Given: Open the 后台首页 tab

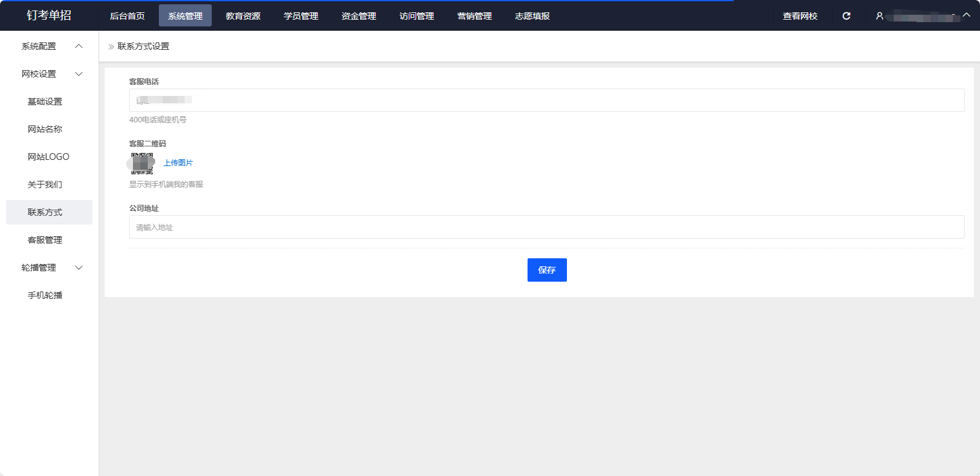Looking at the screenshot, I should pos(127,16).
